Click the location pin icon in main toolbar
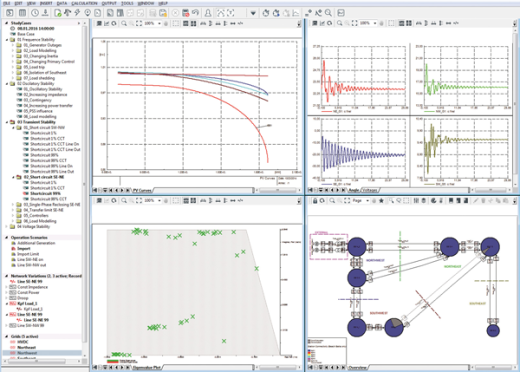Screen dimensions: 520x372 87,13
